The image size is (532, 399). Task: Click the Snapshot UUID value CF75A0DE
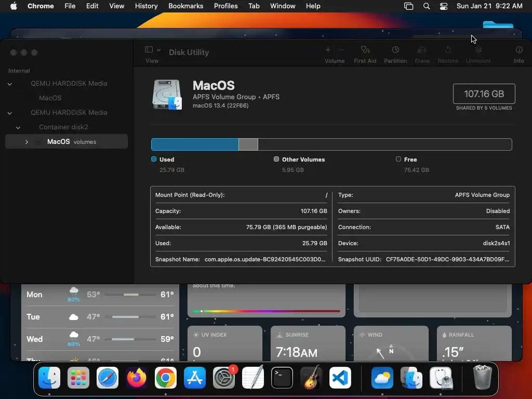point(447,259)
